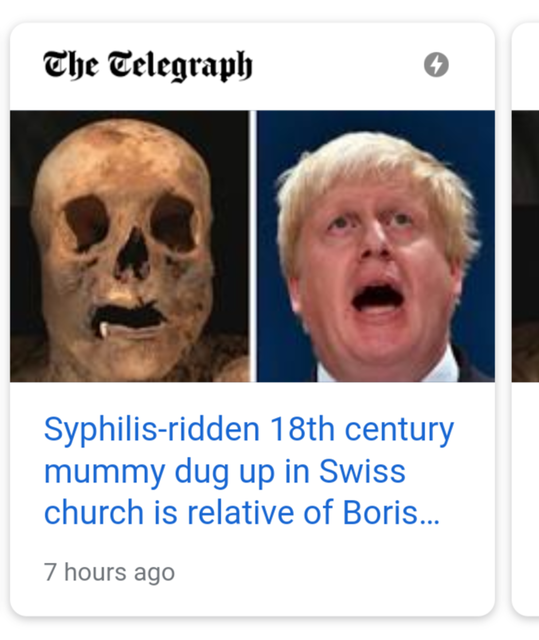The width and height of the screenshot is (539, 640).
Task: Click the "7 hours ago" timestamp
Action: click(109, 572)
